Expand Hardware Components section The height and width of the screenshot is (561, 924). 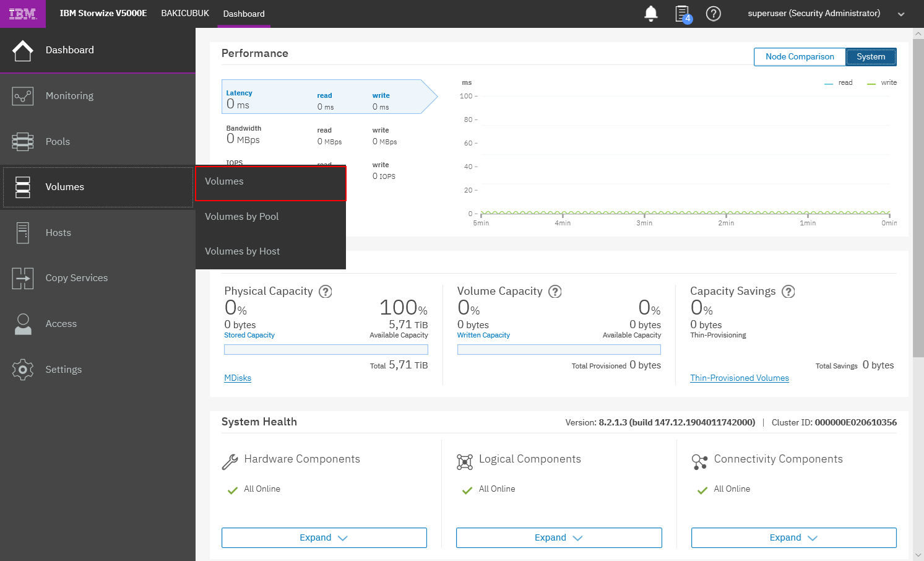[324, 538]
